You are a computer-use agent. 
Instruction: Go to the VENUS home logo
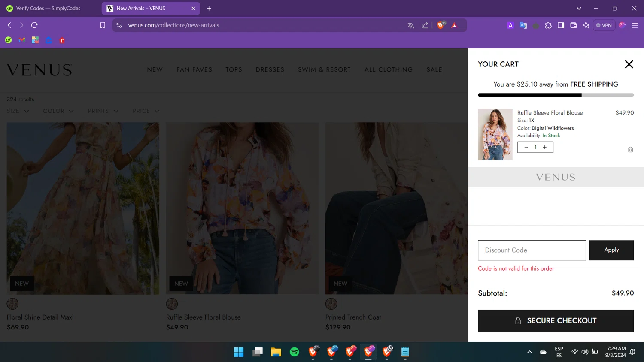click(39, 70)
